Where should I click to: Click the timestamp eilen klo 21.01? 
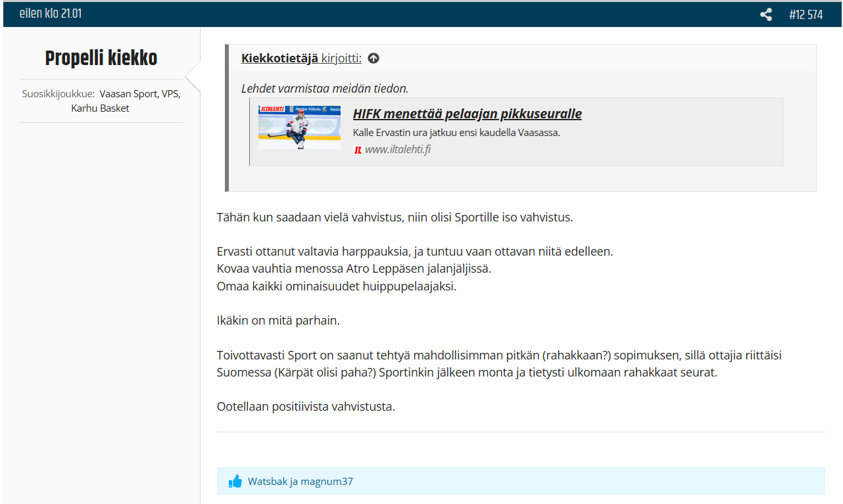coord(51,14)
